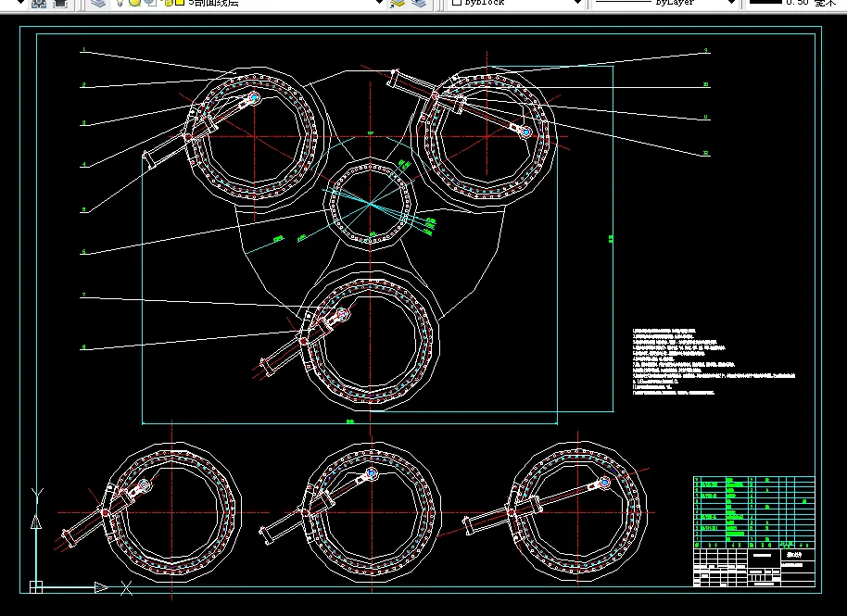Open the lineweight selector showing 0.50

[795, 3]
